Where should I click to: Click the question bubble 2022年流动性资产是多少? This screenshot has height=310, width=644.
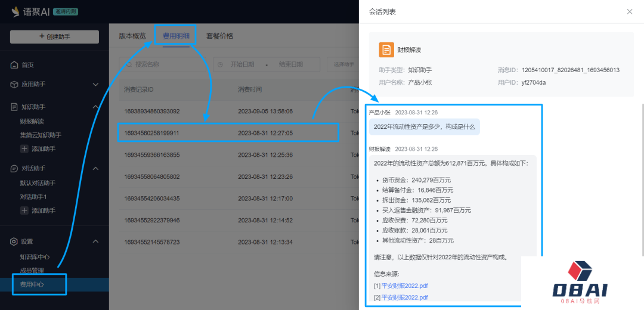425,127
